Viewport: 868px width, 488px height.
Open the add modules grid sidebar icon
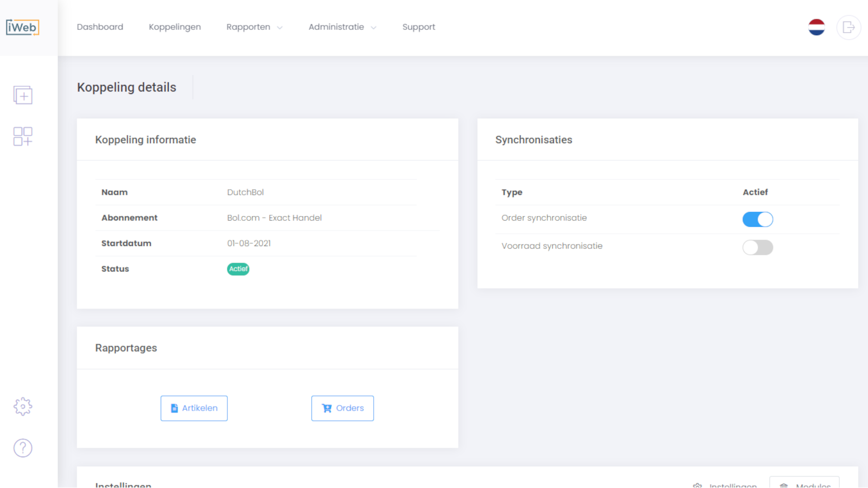click(23, 136)
